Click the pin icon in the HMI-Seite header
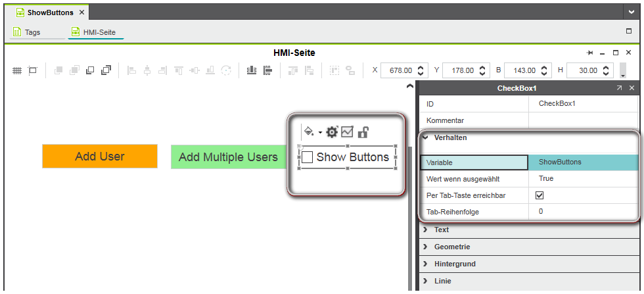The image size is (644, 294). [589, 53]
